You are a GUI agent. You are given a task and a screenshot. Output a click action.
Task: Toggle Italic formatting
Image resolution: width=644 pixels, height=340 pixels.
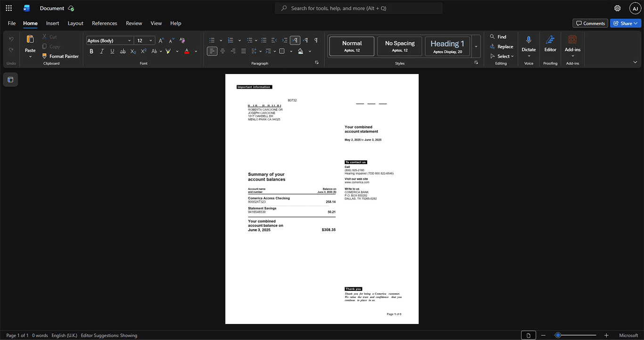pos(102,51)
